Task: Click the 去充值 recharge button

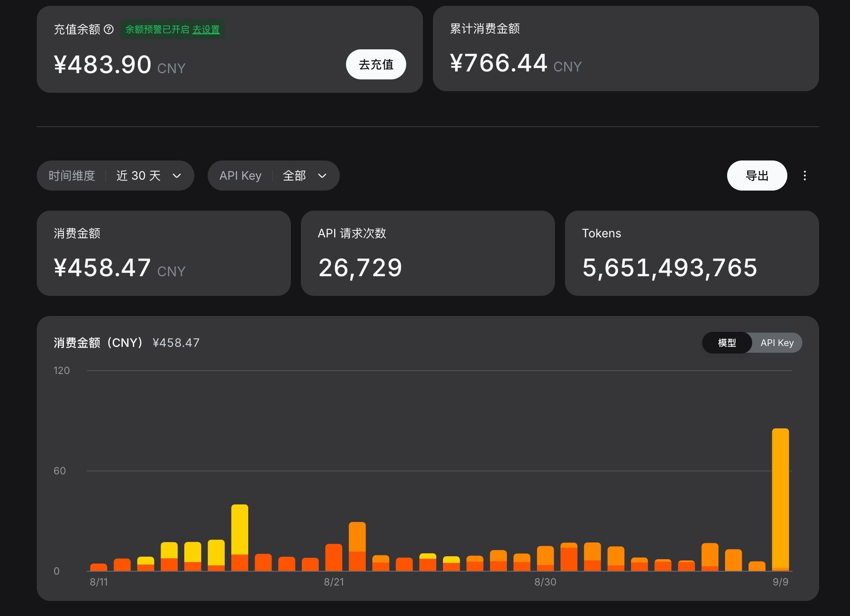Action: click(376, 64)
